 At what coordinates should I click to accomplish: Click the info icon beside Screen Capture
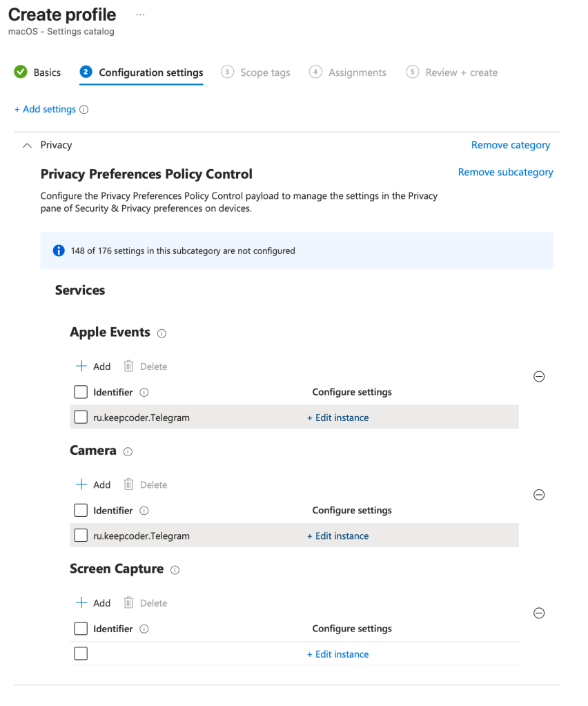coord(175,570)
